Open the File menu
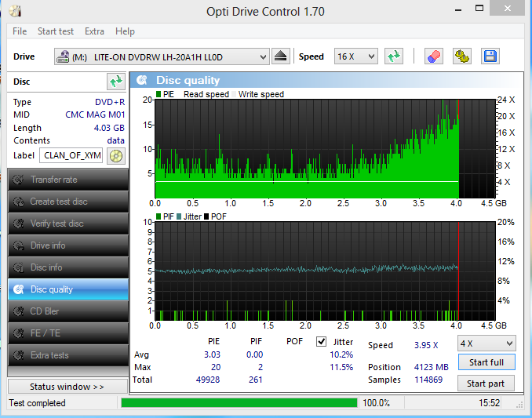 (20, 31)
